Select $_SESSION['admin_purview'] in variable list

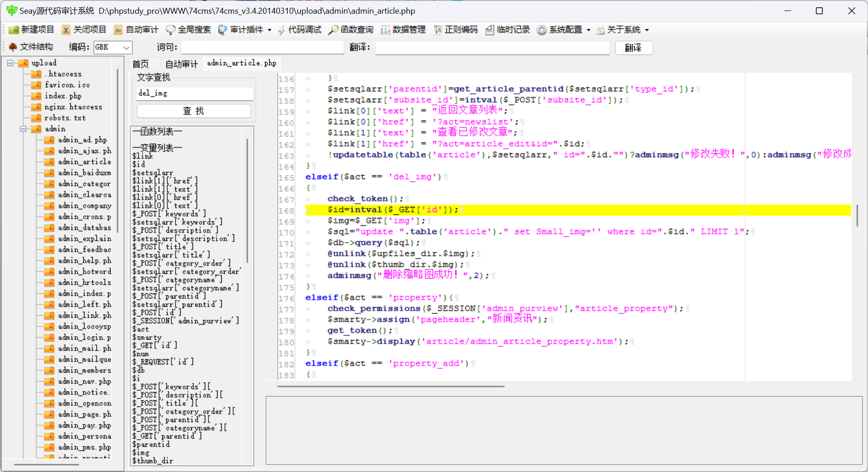(186, 321)
